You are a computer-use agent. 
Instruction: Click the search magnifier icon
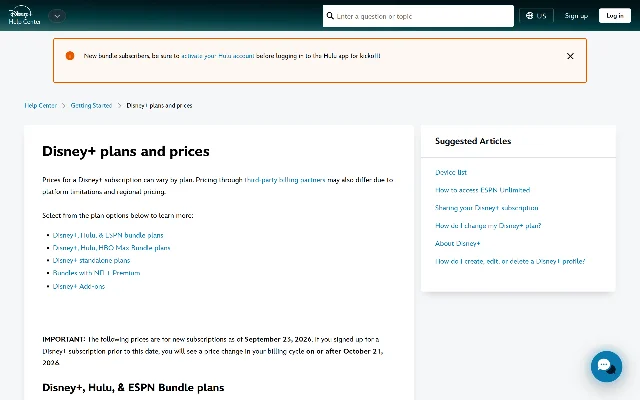(x=330, y=16)
